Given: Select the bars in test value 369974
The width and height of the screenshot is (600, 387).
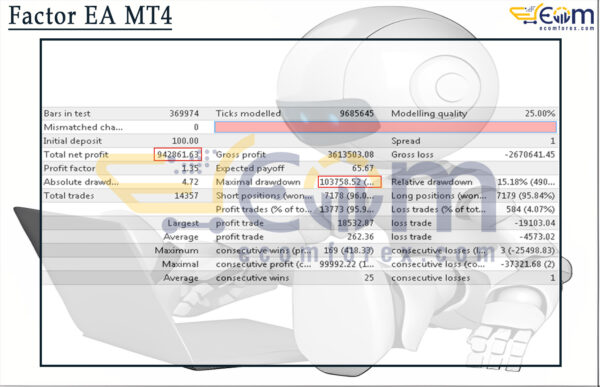Looking at the screenshot, I should (184, 114).
